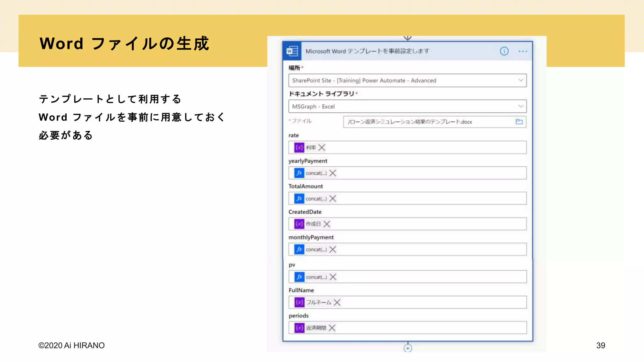
Task: Remove concat token from yearlyPayment
Action: coord(333,173)
